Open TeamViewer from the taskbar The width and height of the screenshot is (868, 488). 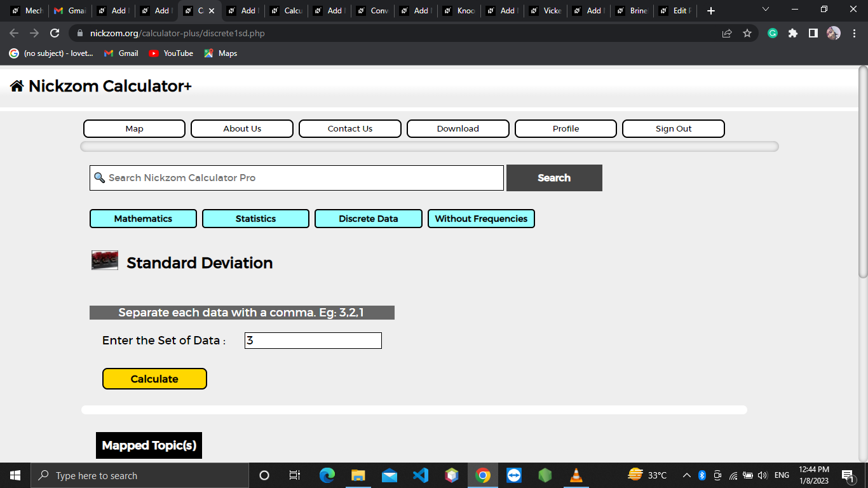pos(513,475)
